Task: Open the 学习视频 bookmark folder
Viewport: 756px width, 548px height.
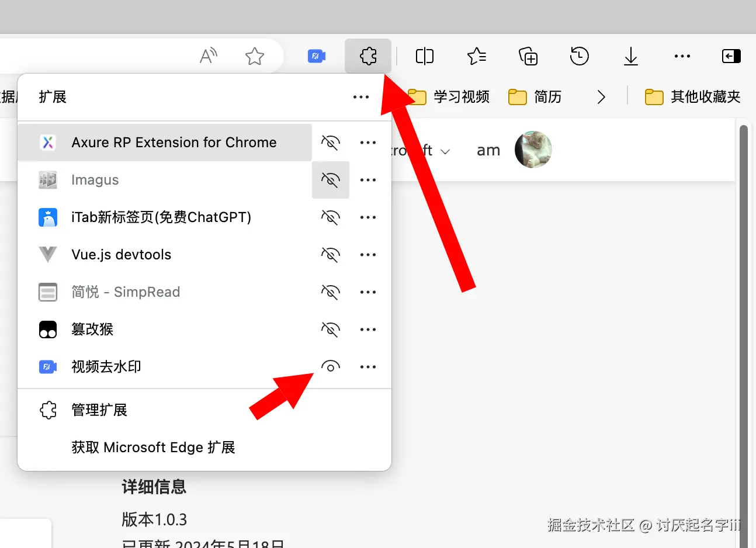Action: 449,96
